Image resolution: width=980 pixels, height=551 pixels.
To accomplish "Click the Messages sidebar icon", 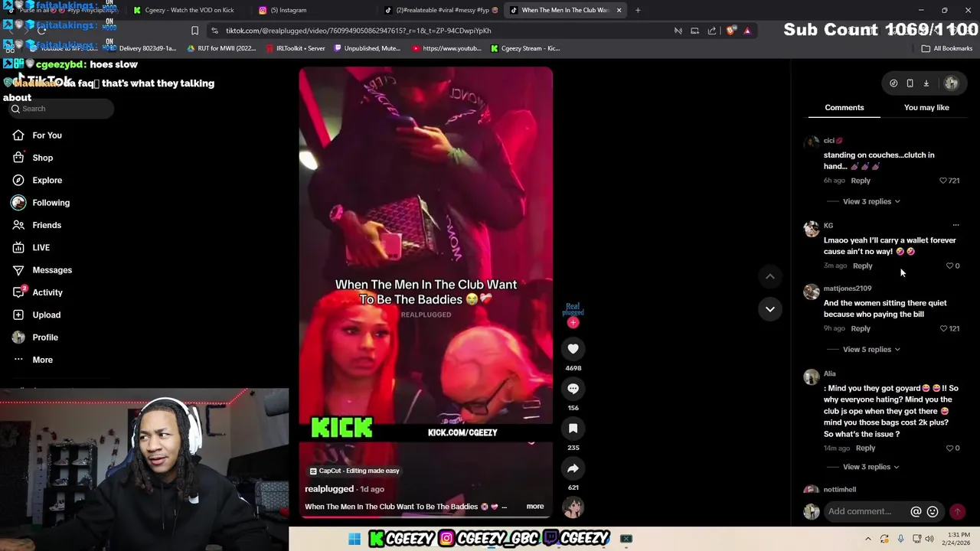I will 18,270.
